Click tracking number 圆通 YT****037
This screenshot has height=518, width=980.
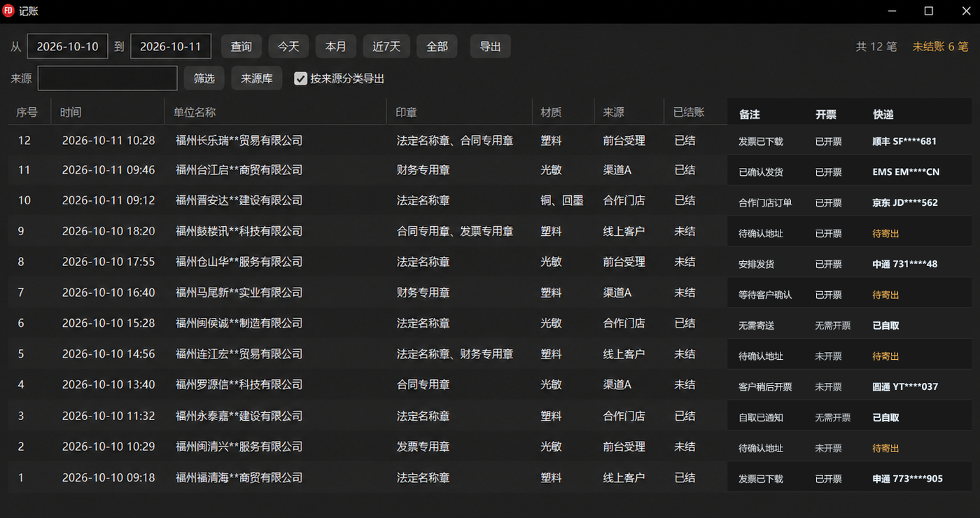905,387
